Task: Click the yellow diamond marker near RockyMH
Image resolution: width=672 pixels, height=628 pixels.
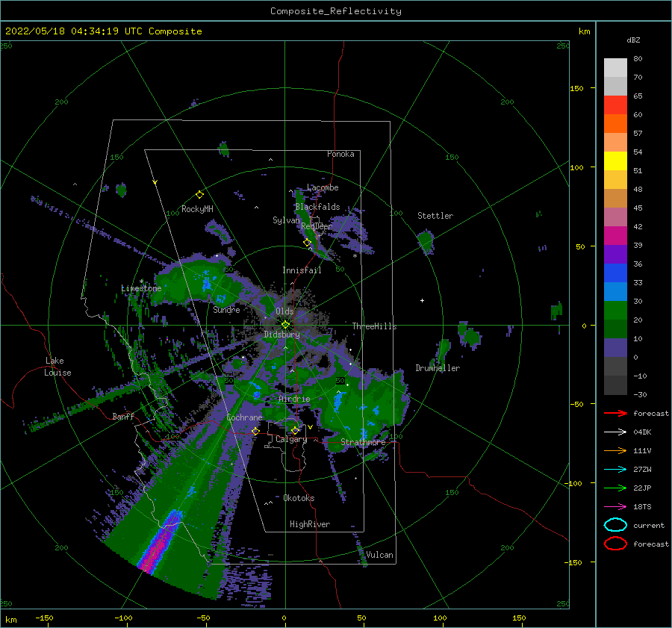Action: [199, 195]
